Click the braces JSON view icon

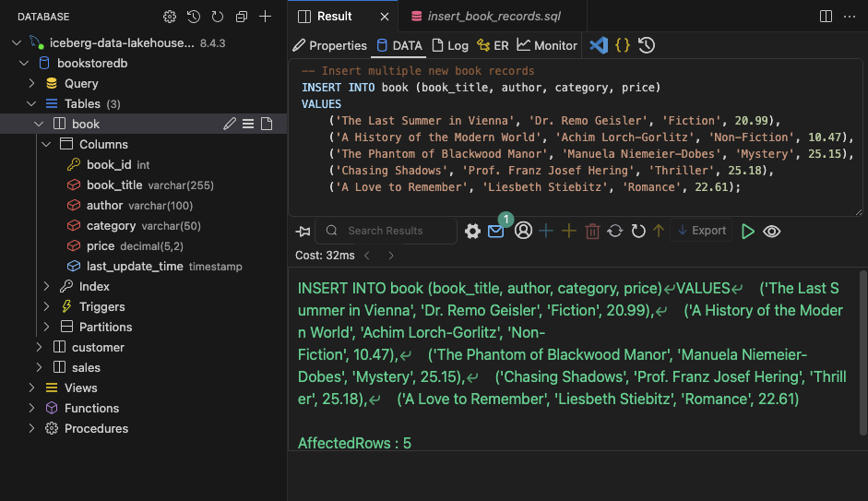click(623, 45)
